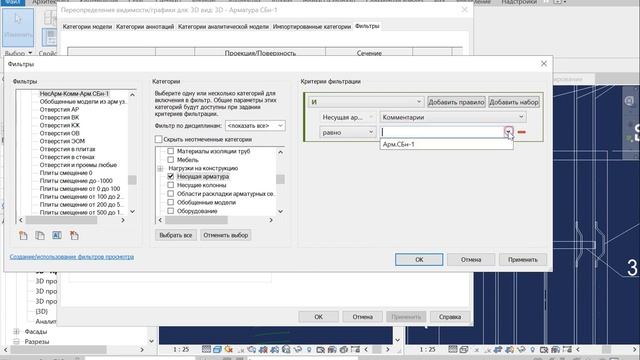Select filter Отверстия ВК
Viewport: 640px width, 360px height.
click(59, 117)
